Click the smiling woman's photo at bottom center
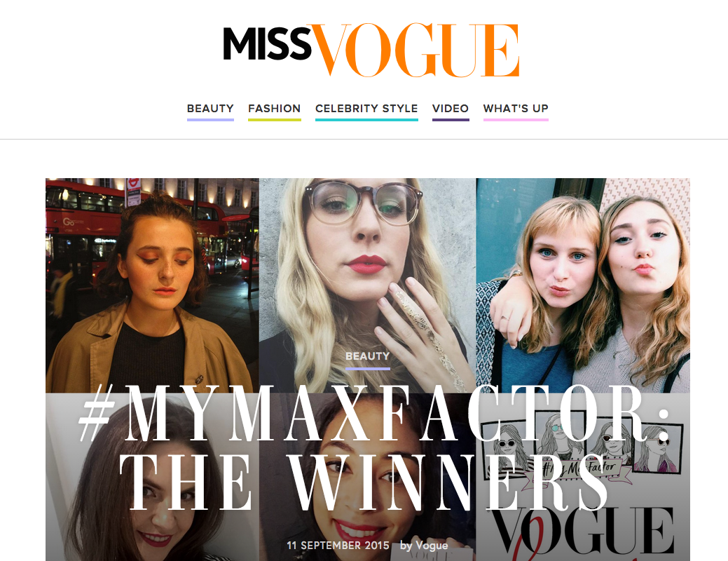 [367, 477]
